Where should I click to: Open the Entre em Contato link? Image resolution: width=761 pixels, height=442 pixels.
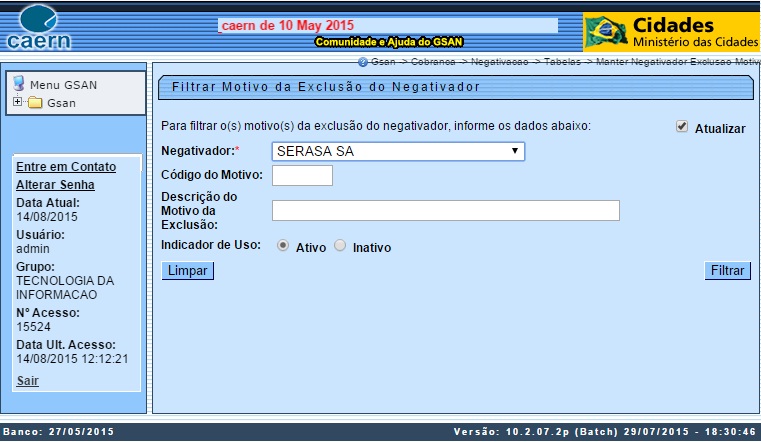click(x=66, y=167)
